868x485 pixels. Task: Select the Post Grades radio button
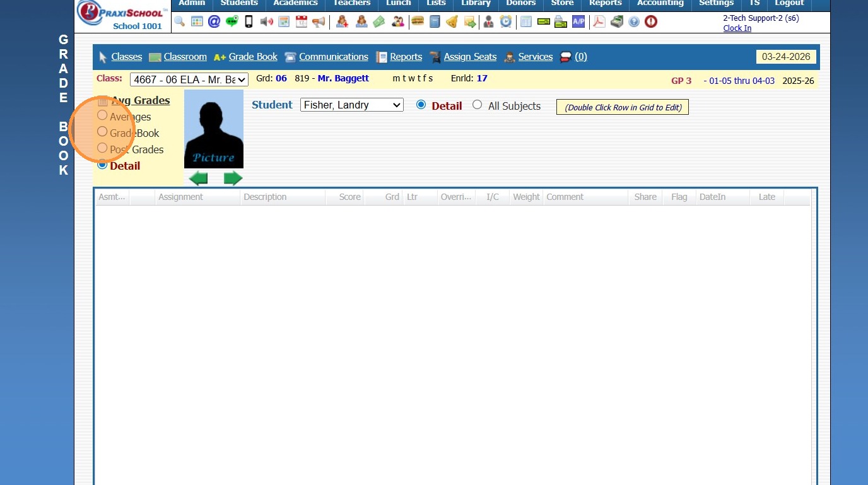[102, 148]
